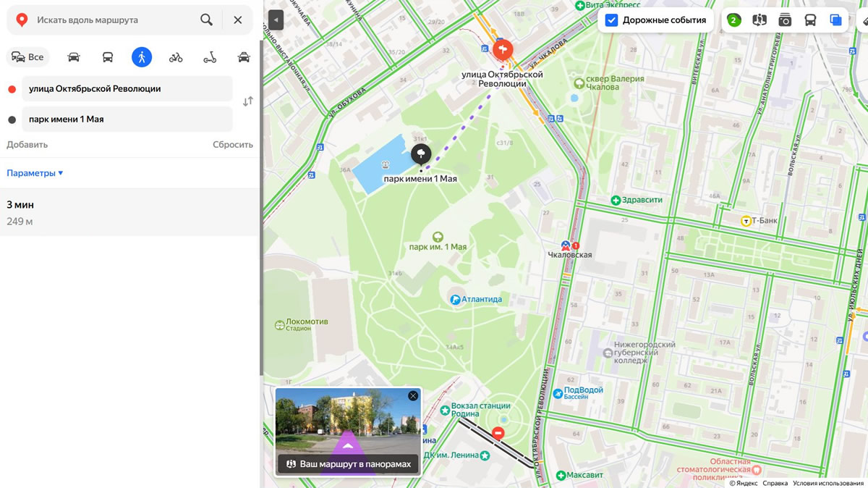Select the scooter route mode
The height and width of the screenshot is (488, 868).
210,57
